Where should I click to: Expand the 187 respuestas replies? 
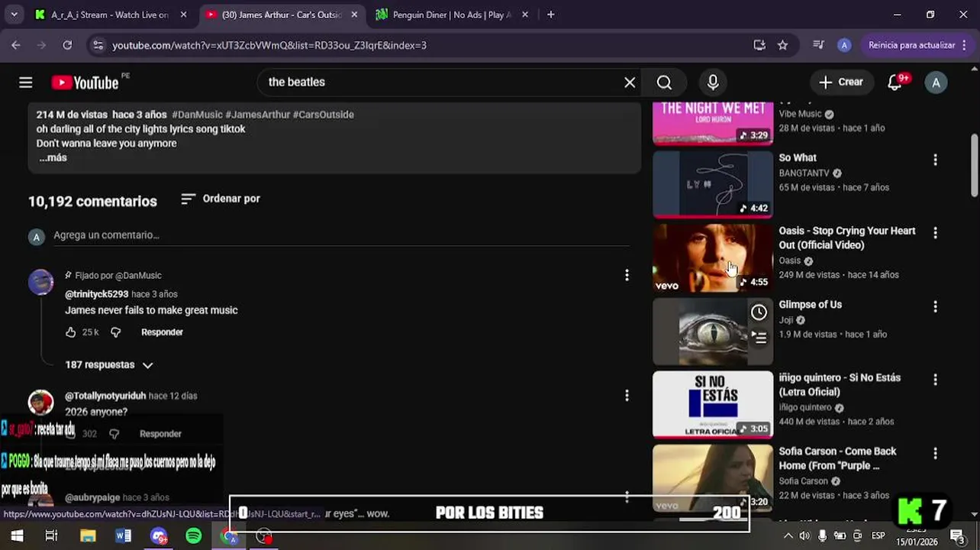[109, 365]
